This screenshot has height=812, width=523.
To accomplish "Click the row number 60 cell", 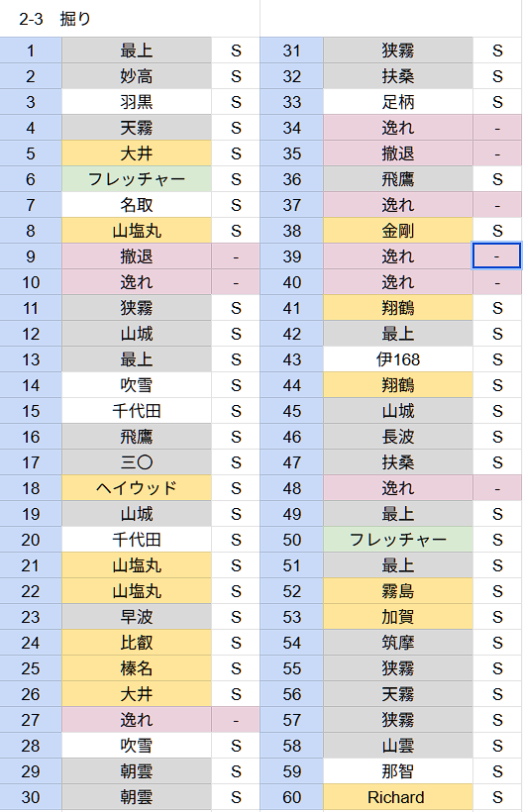I will coord(291,797).
